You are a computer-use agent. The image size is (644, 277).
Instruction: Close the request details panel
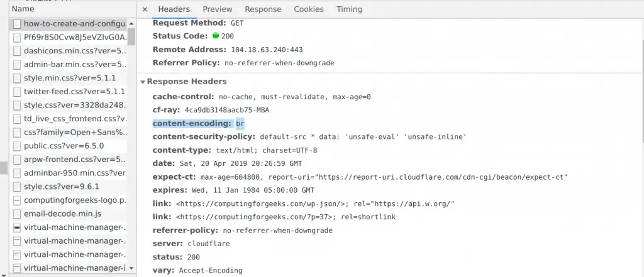(145, 9)
